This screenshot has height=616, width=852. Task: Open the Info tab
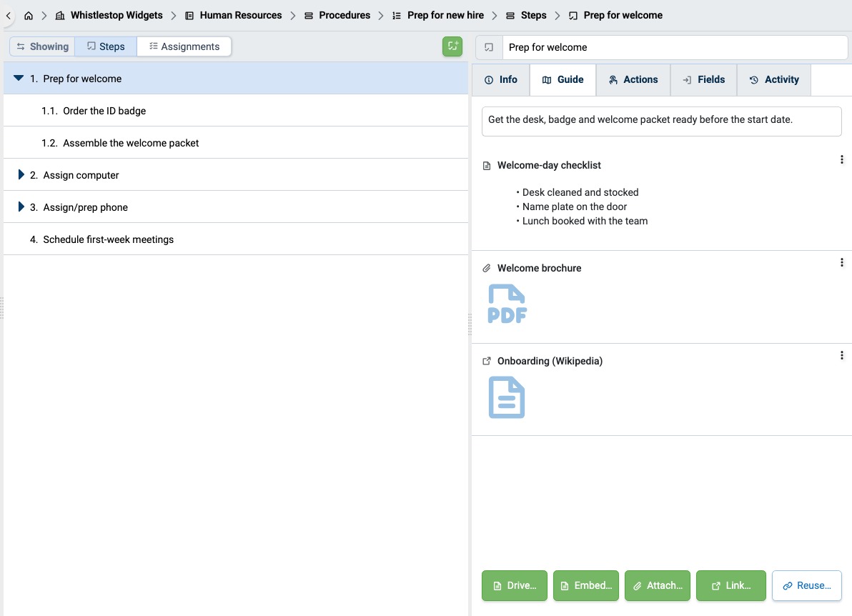point(501,80)
